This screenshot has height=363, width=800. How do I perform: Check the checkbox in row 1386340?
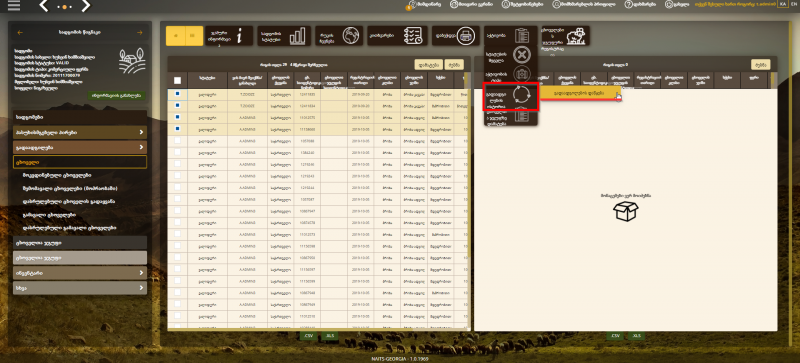178,152
